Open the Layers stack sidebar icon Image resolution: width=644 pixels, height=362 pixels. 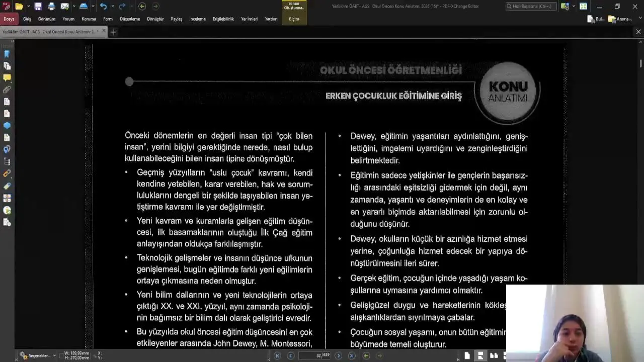point(7,161)
